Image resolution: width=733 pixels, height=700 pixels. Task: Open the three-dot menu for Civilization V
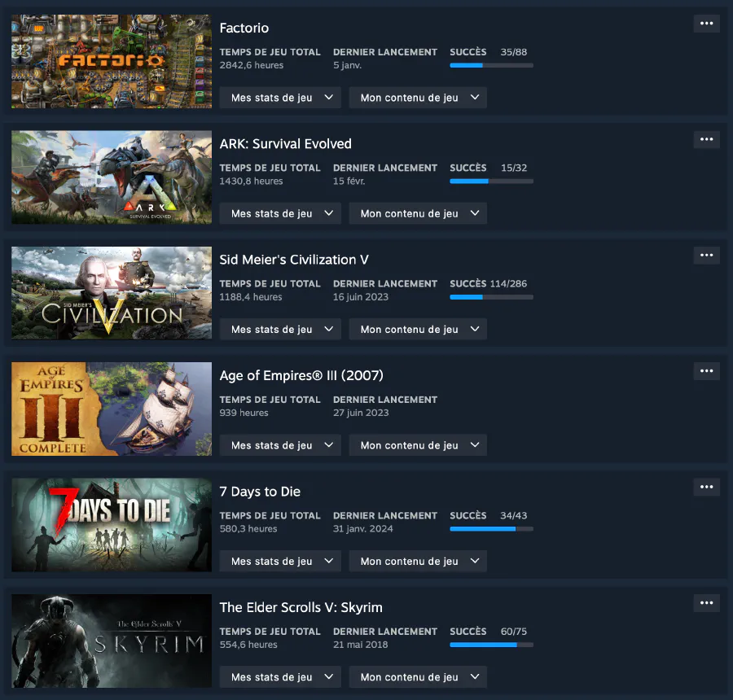coord(706,256)
